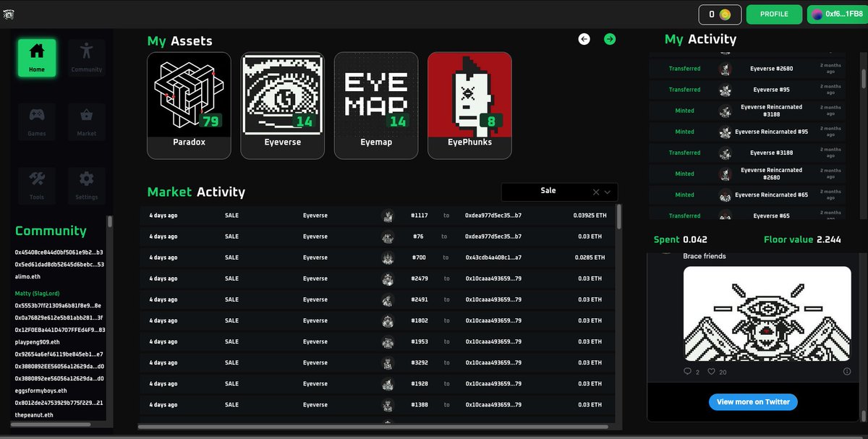Open the Community navigation tile
The height and width of the screenshot is (439, 868).
tap(87, 58)
